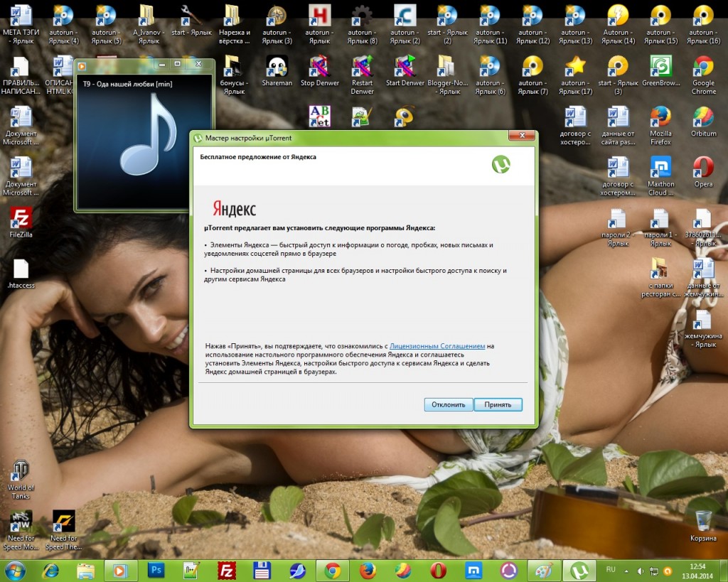Select the Maxthon Cloud desktop icon
The image size is (728, 582).
coord(660,176)
